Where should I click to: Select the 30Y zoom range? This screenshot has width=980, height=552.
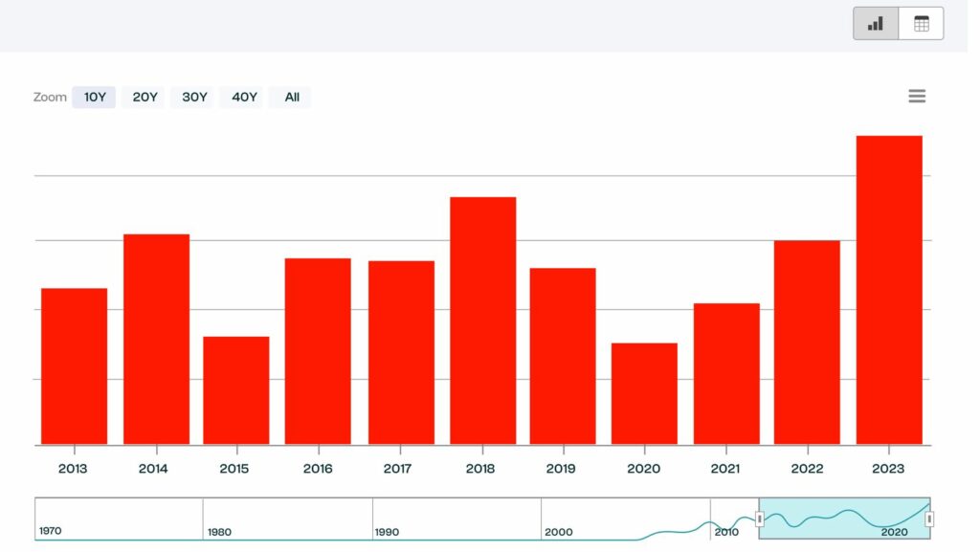[194, 98]
